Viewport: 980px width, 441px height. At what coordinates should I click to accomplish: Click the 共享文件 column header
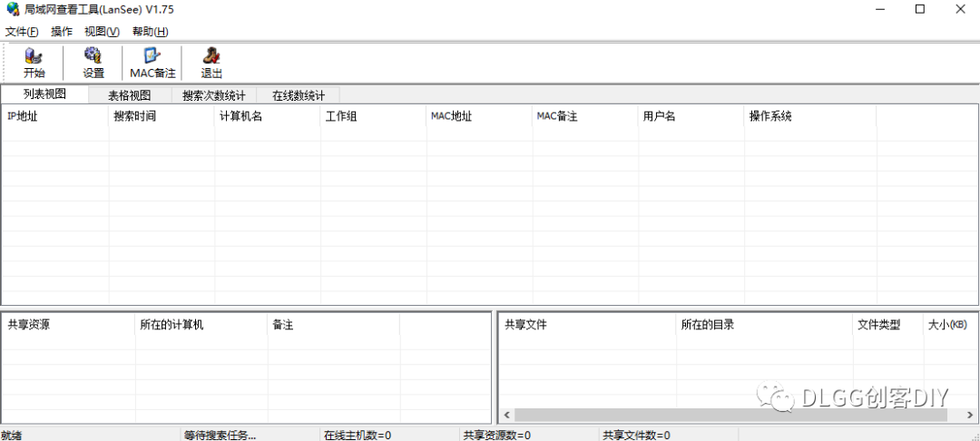587,325
